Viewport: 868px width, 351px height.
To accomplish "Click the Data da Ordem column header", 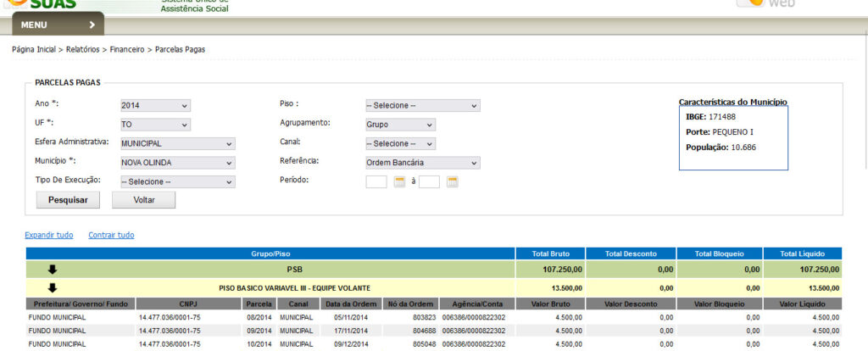I will pos(351,304).
